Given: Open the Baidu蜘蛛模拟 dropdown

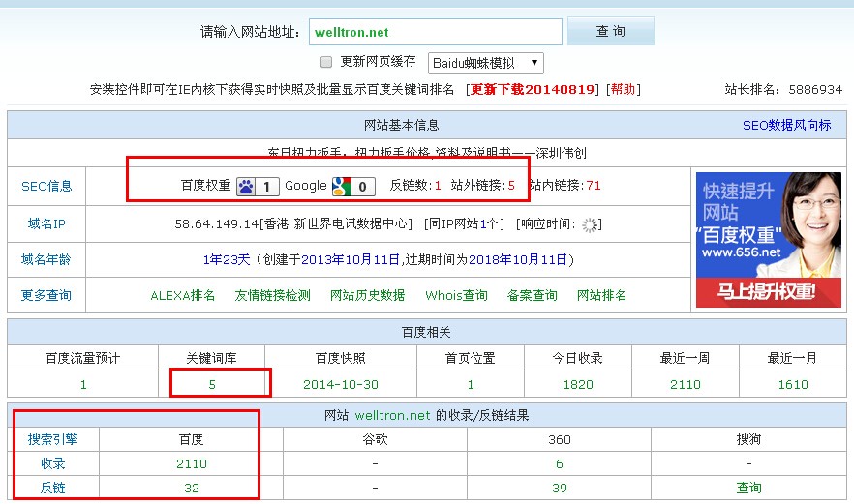Looking at the screenshot, I should [485, 63].
